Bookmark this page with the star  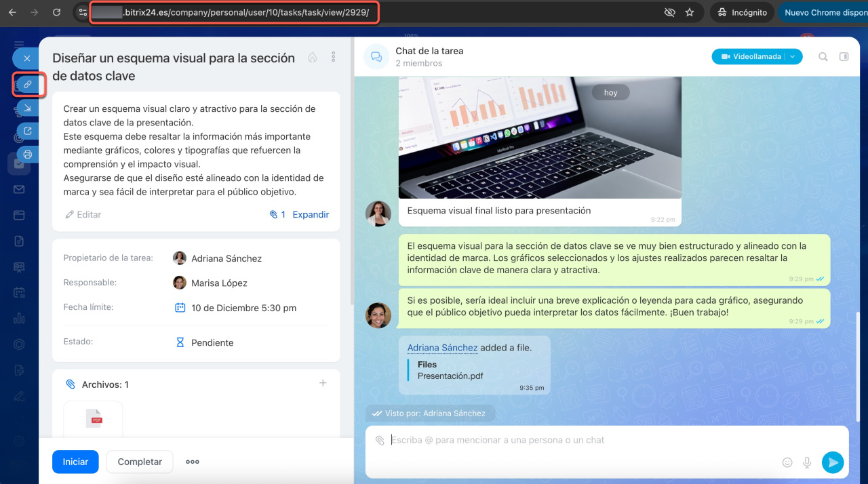pyautogui.click(x=690, y=12)
